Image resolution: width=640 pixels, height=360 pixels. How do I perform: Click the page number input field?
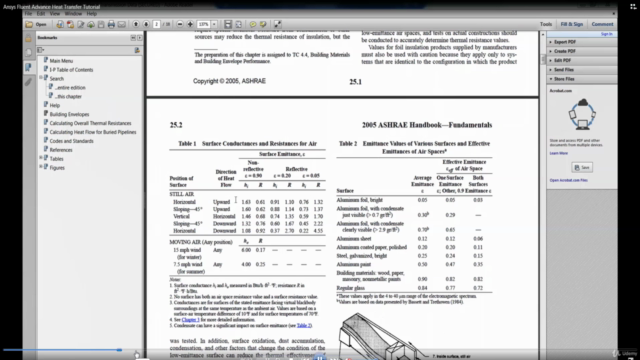coord(156,24)
